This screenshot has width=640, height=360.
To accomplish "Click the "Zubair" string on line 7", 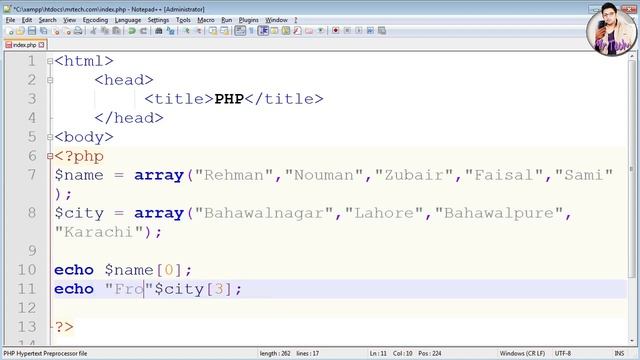I will [x=414, y=175].
